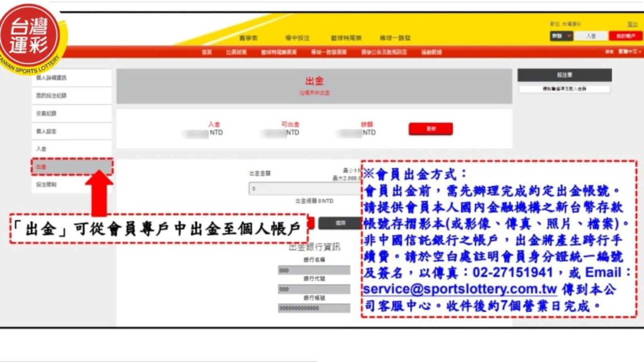This screenshot has height=362, width=644.
Task: Open the 棒球一路發 top navigation tab
Action: pyautogui.click(x=395, y=38)
